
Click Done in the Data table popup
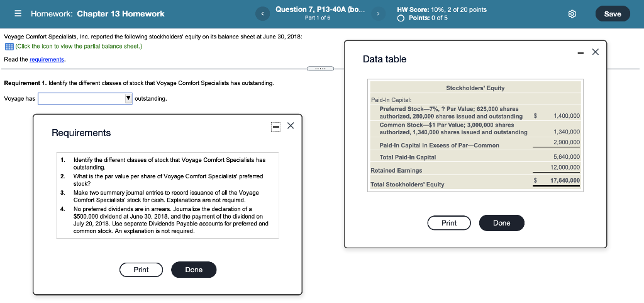pyautogui.click(x=501, y=223)
